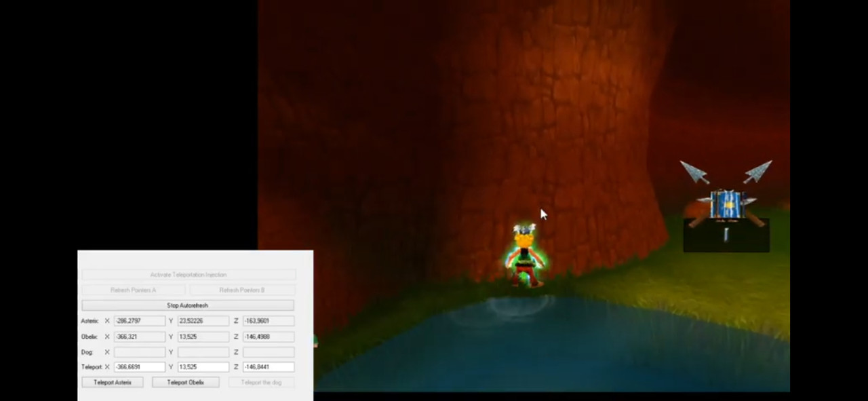This screenshot has width=868, height=401.
Task: Click the Dog row label
Action: pos(86,352)
